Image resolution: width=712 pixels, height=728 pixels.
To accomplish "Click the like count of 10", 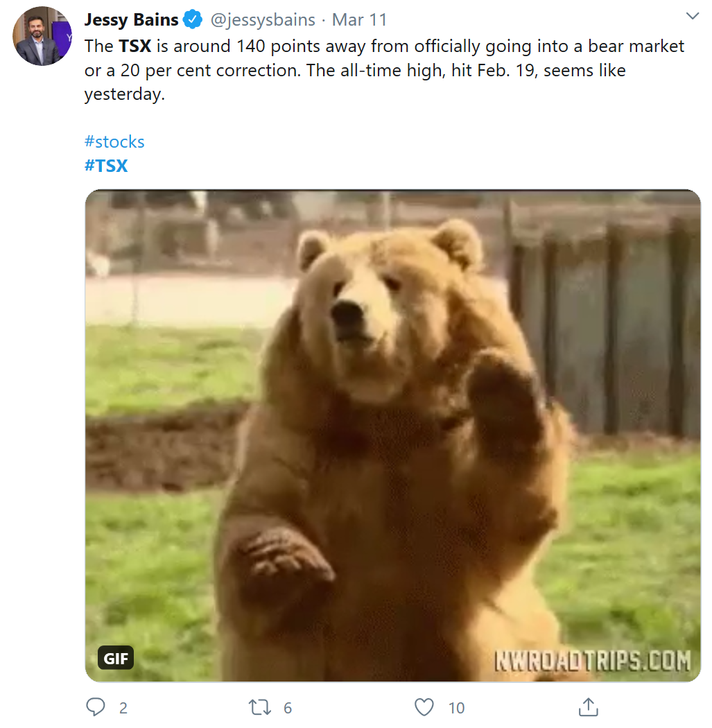I will 456,708.
